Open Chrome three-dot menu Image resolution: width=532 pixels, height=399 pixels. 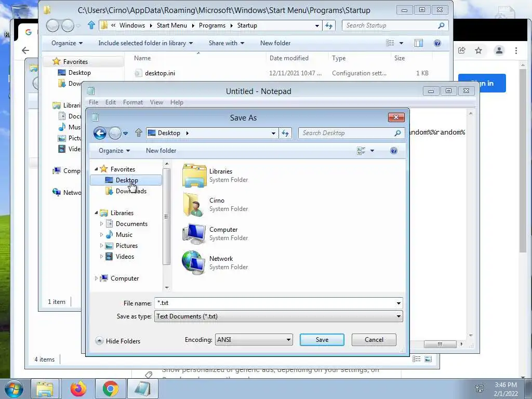[516, 50]
